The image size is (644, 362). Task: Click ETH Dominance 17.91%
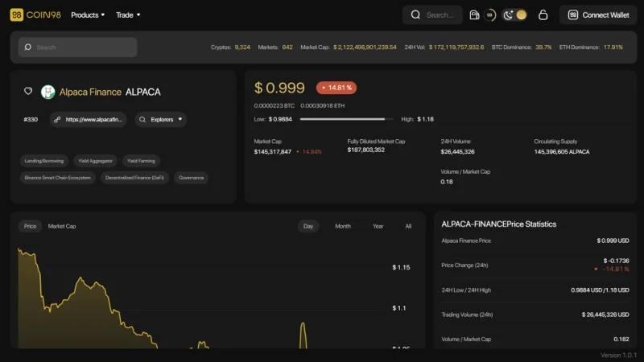tap(613, 47)
